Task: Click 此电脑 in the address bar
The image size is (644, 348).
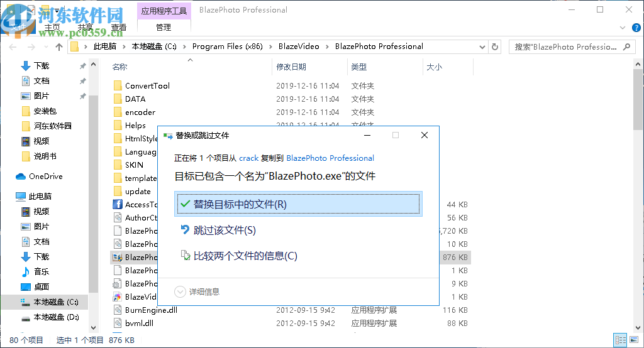Action: (105, 46)
